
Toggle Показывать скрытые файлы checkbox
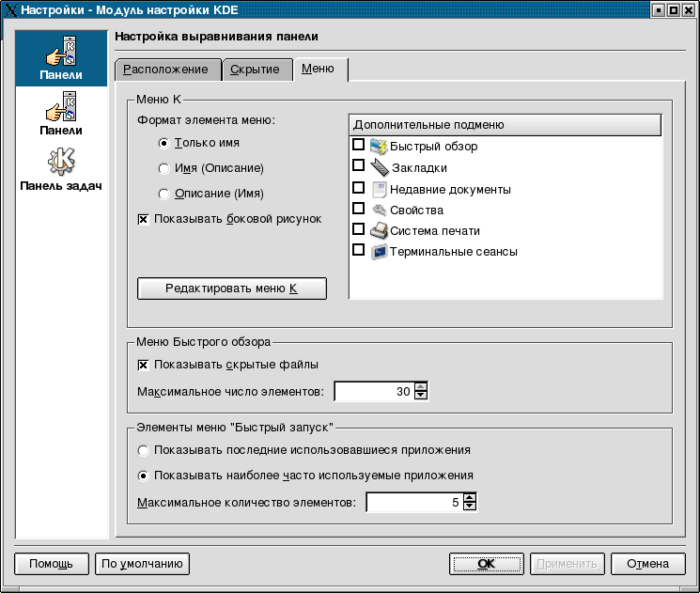pyautogui.click(x=144, y=365)
